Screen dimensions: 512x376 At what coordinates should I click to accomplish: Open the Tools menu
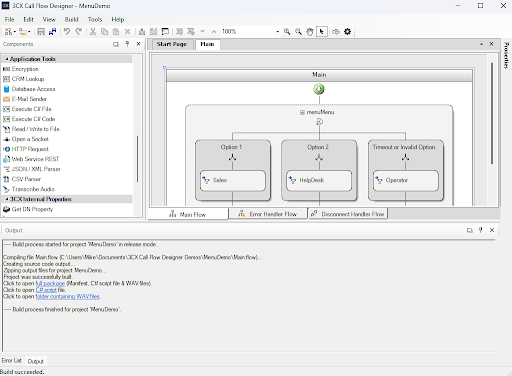95,19
